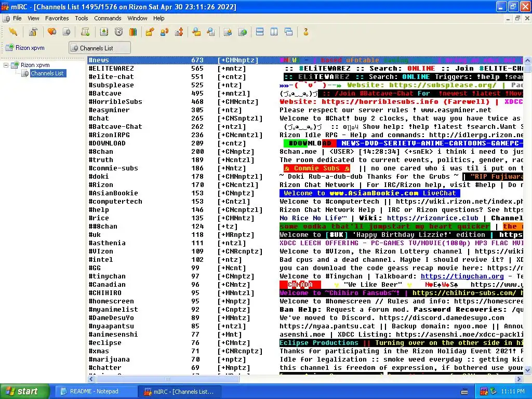Click the Rizon xpvm server icon in tree
The image size is (532, 399).
click(x=15, y=65)
